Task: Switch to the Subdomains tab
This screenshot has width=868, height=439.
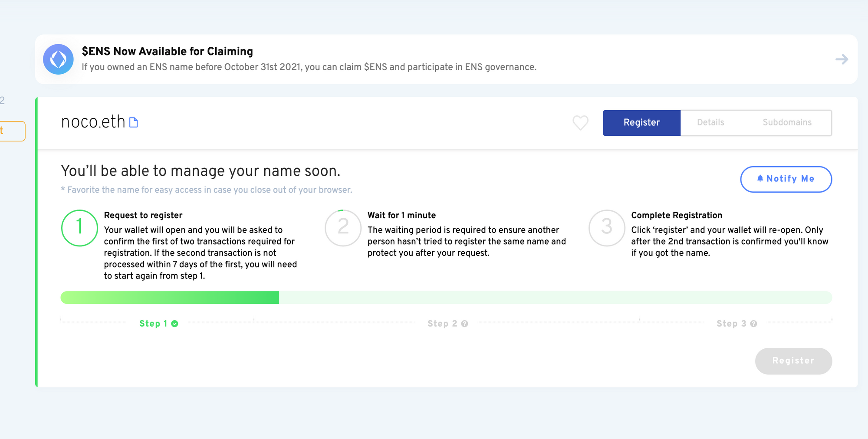Action: click(x=787, y=123)
